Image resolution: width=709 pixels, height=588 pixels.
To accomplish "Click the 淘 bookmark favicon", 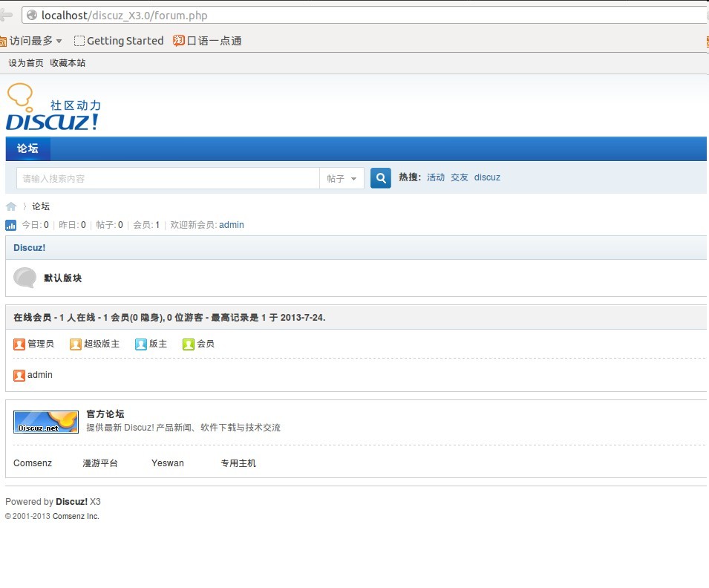I will [179, 41].
